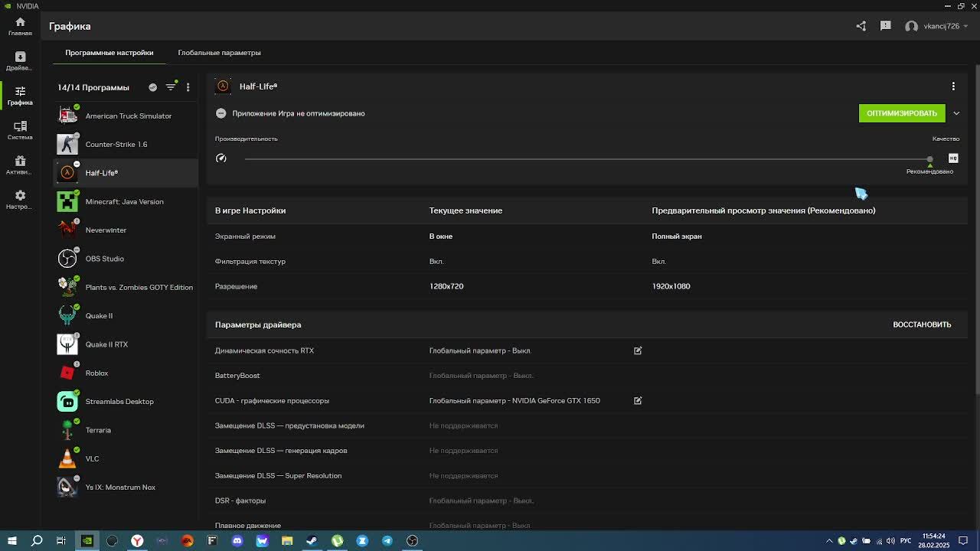Click the Разрешение current value 1280x720
The image size is (980, 551).
click(446, 286)
